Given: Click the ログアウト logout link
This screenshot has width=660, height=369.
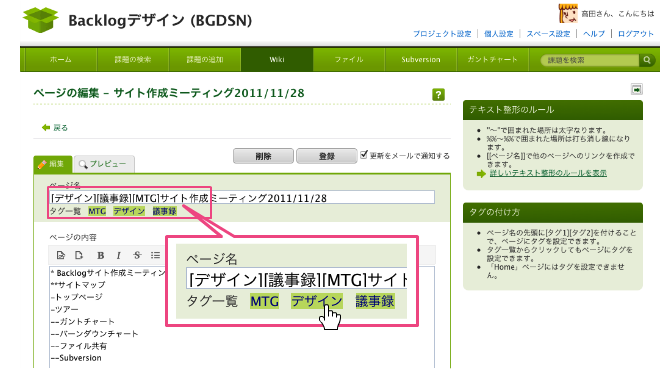Looking at the screenshot, I should coord(636,34).
